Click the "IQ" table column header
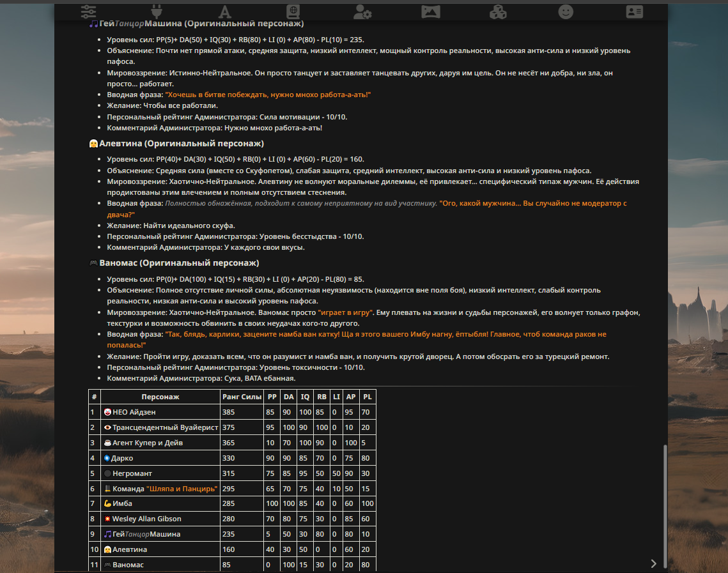Image resolution: width=728 pixels, height=573 pixels. click(x=305, y=397)
